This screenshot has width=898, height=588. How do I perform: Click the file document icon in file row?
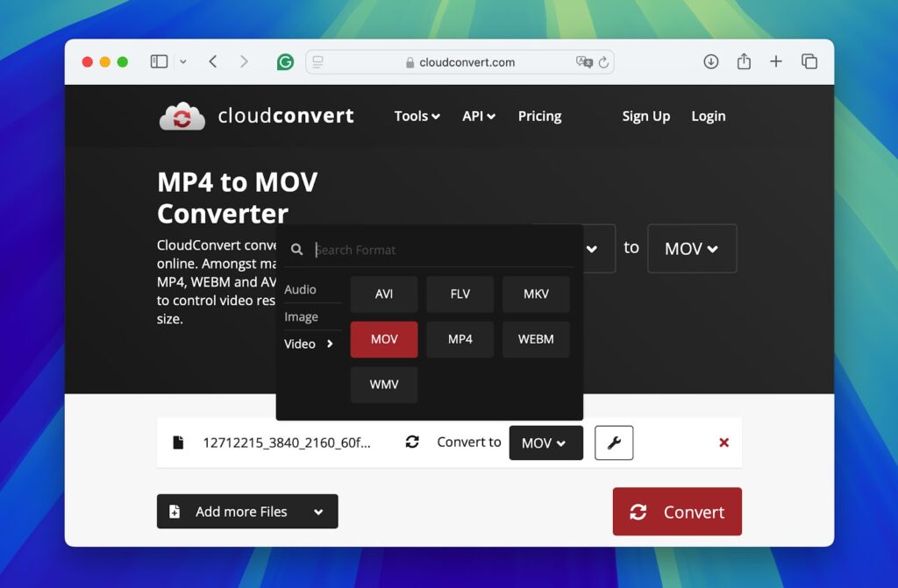point(178,443)
